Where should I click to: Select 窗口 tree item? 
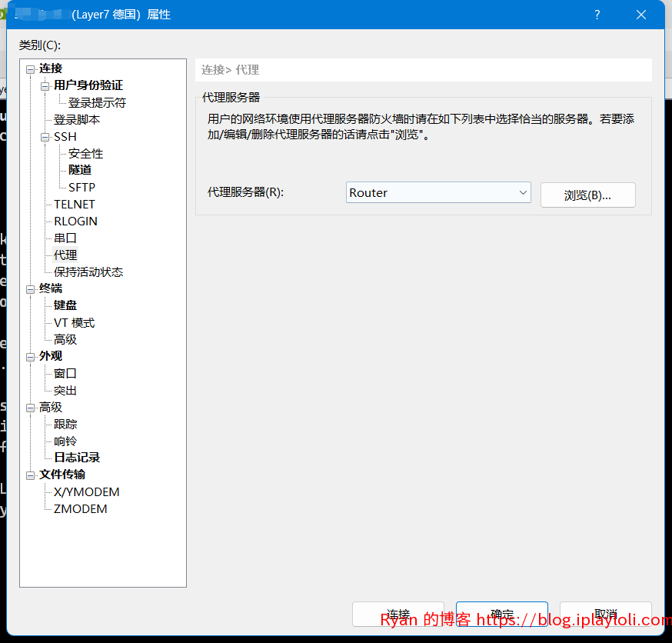pos(65,373)
